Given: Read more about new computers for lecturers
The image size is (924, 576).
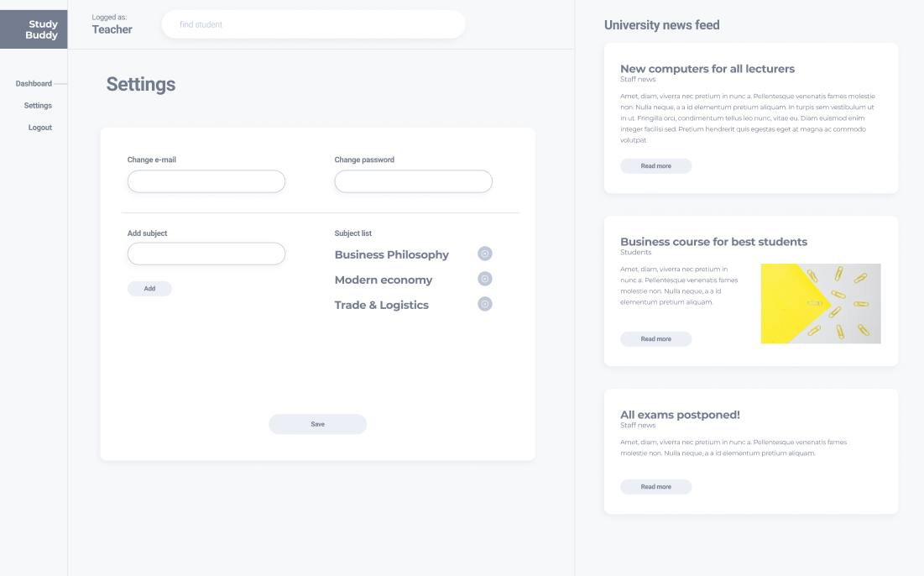Looking at the screenshot, I should tap(655, 165).
